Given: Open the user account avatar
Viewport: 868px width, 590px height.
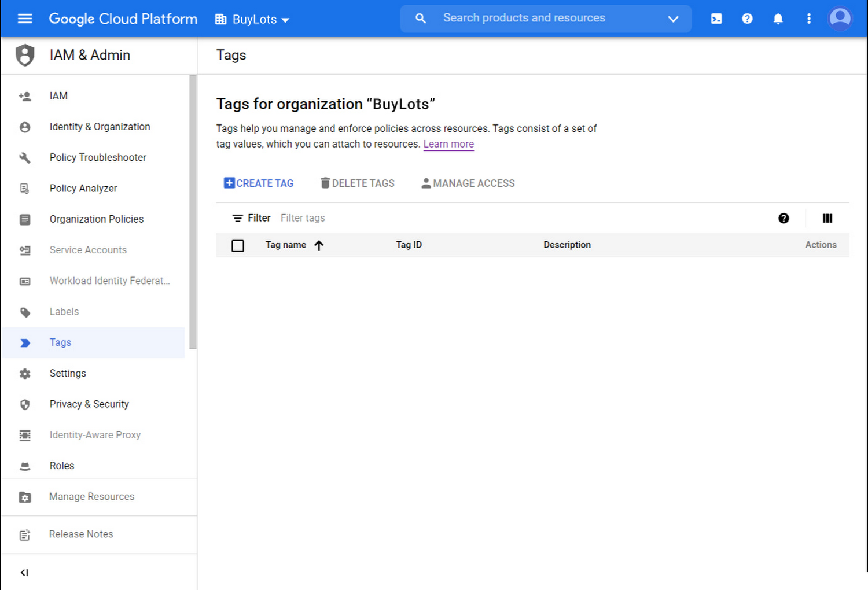Looking at the screenshot, I should click(x=840, y=19).
